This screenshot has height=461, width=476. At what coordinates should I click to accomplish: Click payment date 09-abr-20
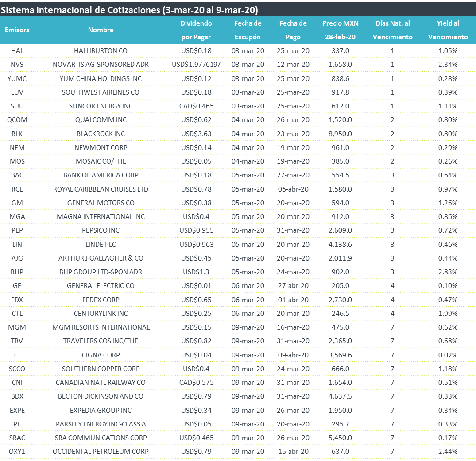point(293,355)
